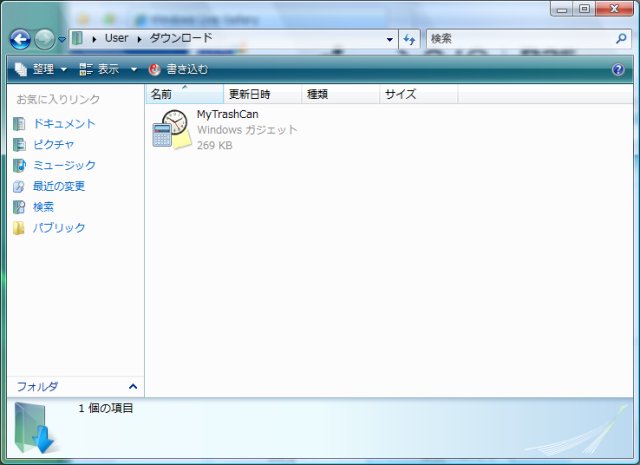Click the magnifying glass search icon
640x465 pixels.
pyautogui.click(x=621, y=39)
